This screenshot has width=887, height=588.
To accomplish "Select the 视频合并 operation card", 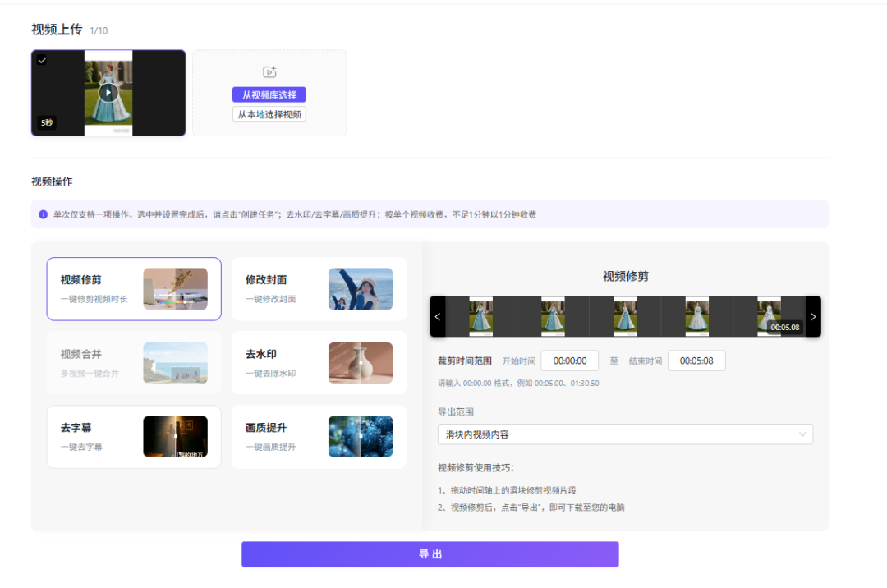I will tap(134, 363).
